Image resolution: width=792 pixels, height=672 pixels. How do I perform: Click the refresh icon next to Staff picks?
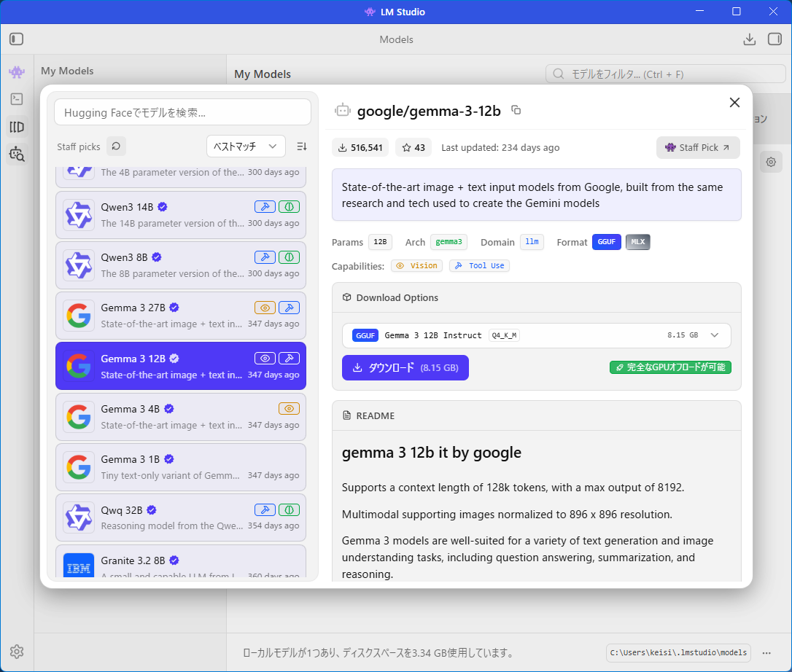[116, 146]
